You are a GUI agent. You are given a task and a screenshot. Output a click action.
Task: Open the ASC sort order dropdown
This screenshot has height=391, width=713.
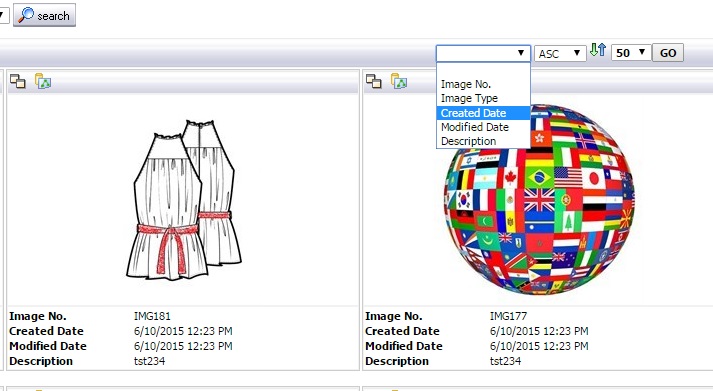560,53
